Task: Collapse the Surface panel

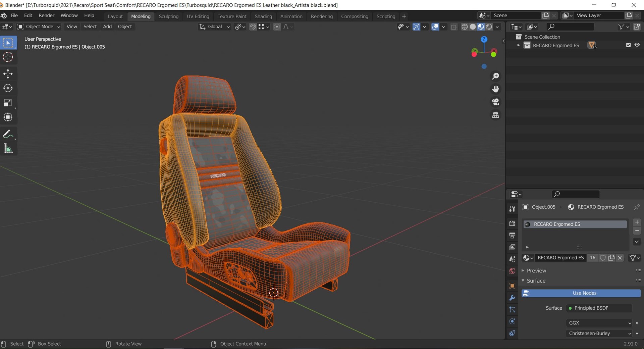Action: tap(536, 281)
